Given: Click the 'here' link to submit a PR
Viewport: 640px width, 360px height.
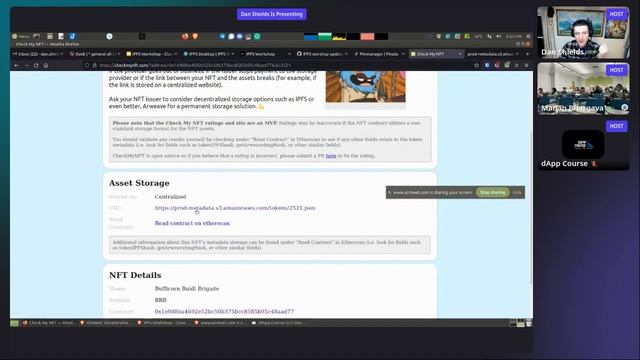Looking at the screenshot, I should pos(331,156).
